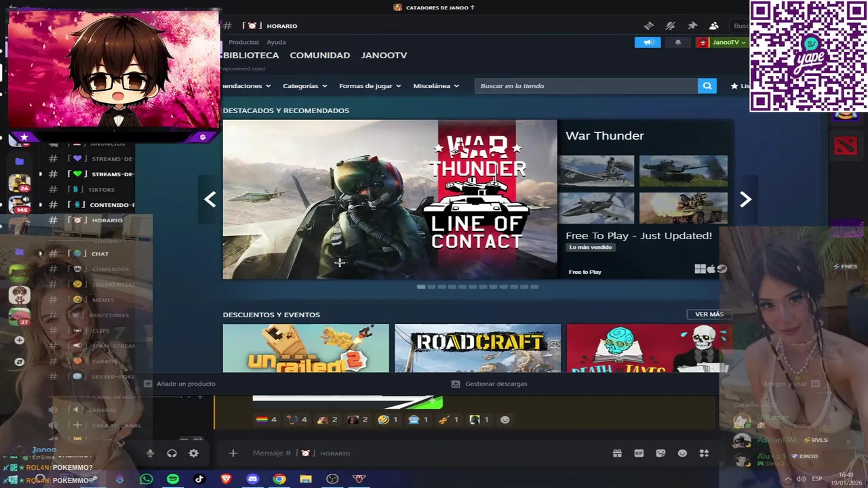
Task: Open Steam JANOOTV profile tab
Action: (384, 55)
